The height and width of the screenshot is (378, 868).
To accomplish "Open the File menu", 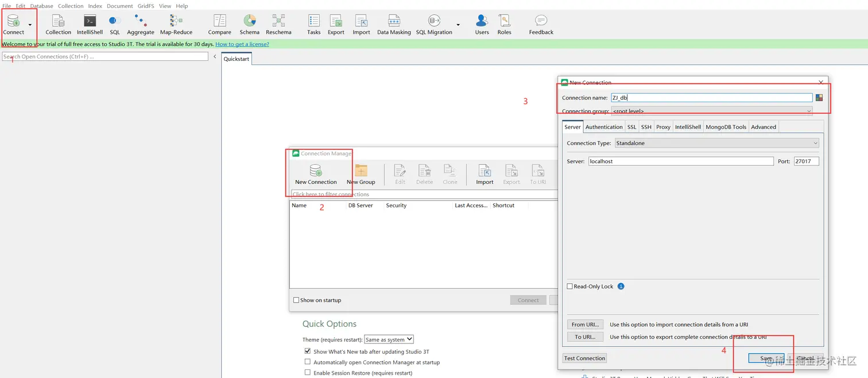I will (7, 6).
